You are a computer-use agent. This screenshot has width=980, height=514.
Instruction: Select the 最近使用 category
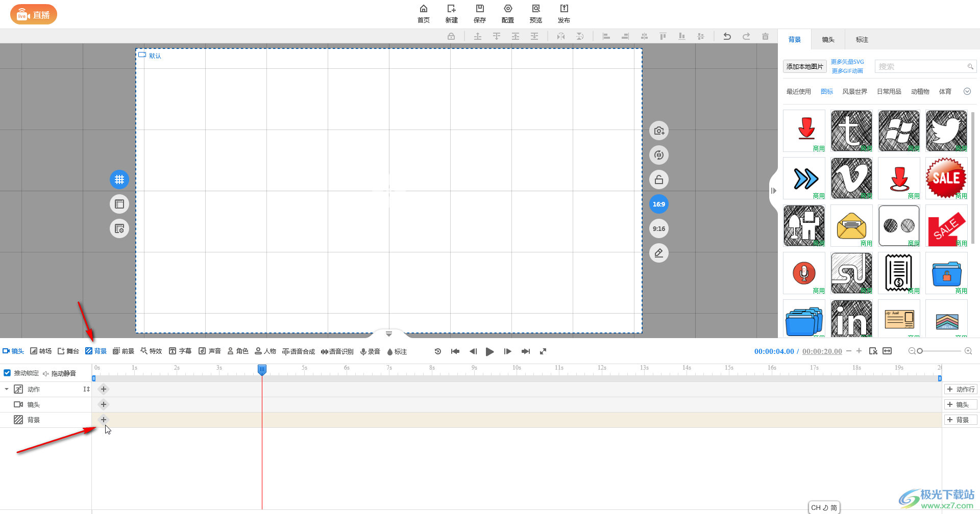(798, 92)
